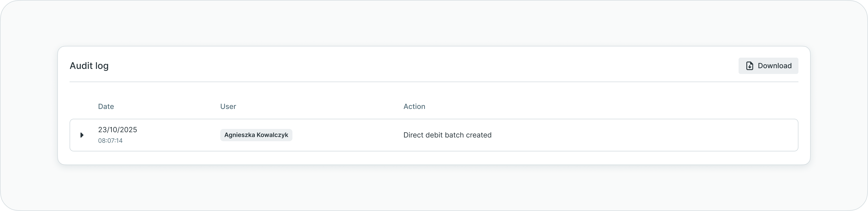
Task: Click the 08:07:14 timestamp
Action: tap(110, 141)
